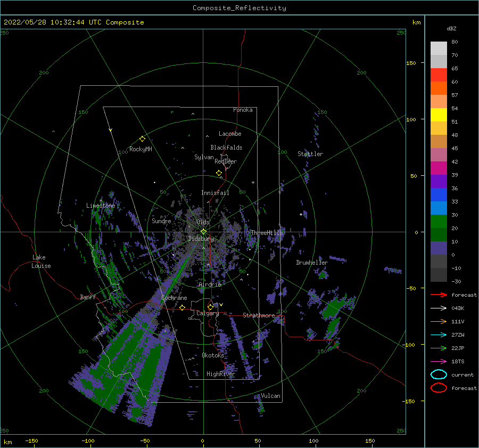
Task: Click the Cochrane town label
Action: [174, 298]
